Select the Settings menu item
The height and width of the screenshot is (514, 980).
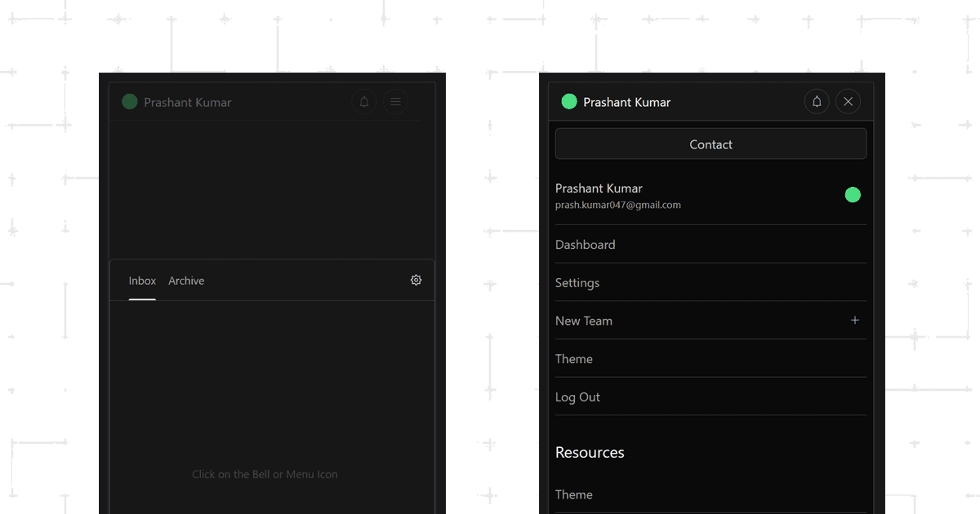tap(577, 283)
